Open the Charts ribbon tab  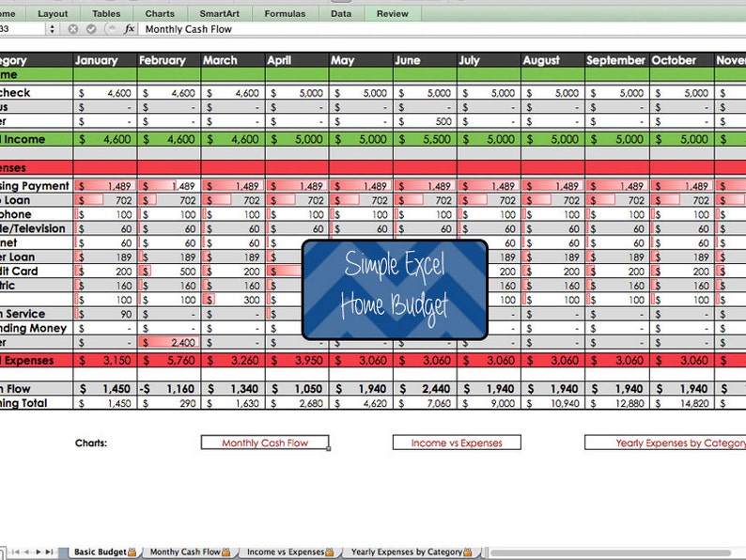point(160,14)
